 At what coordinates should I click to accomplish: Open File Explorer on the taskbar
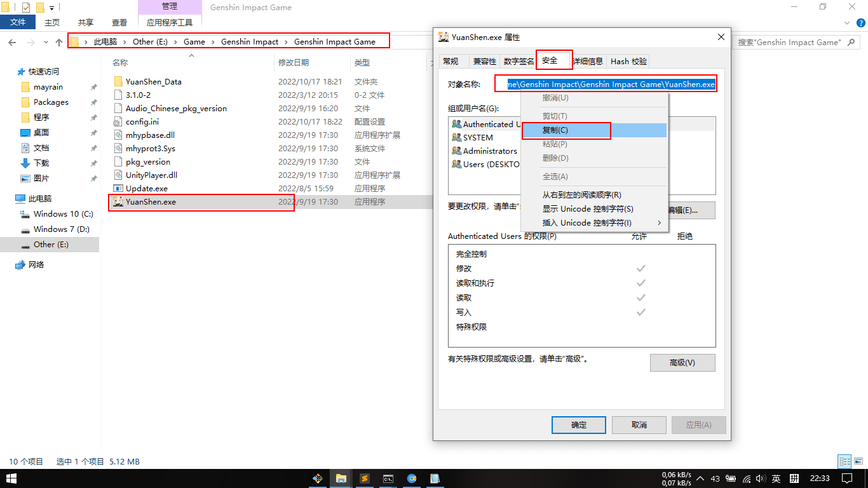tap(341, 478)
